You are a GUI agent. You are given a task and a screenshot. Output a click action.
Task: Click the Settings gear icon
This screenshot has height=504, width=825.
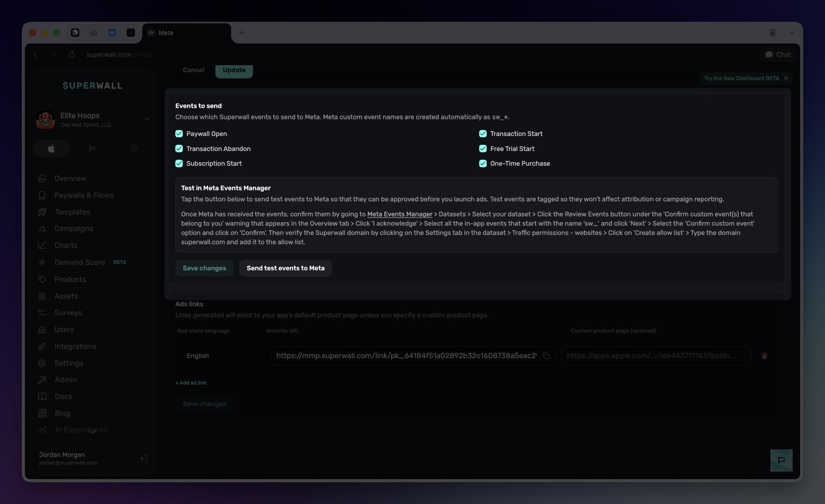click(x=42, y=363)
